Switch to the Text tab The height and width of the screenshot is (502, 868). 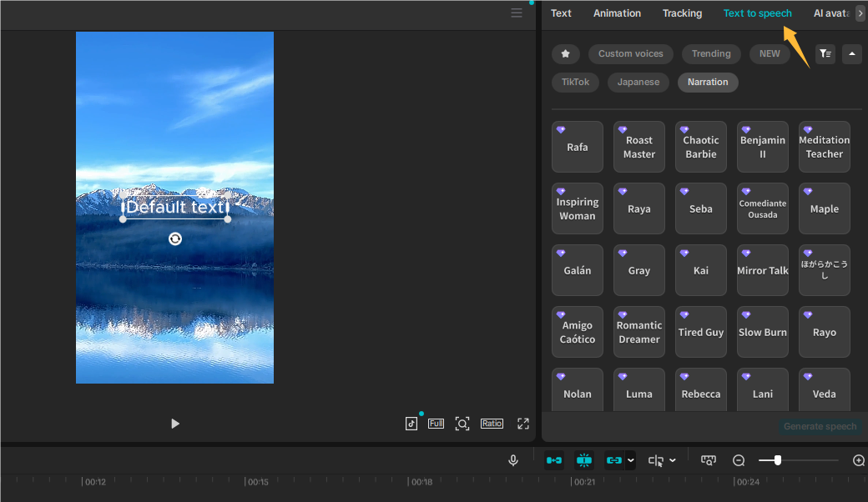click(561, 13)
